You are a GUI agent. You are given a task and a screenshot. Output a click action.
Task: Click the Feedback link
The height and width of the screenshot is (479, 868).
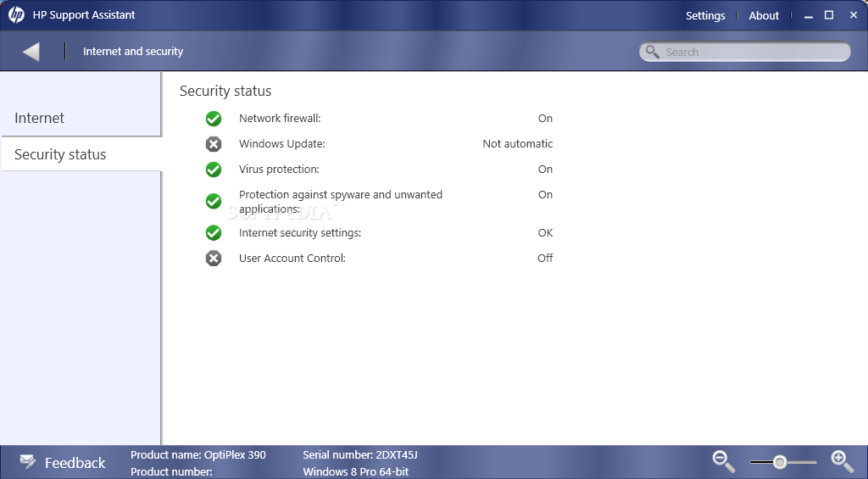coord(75,462)
